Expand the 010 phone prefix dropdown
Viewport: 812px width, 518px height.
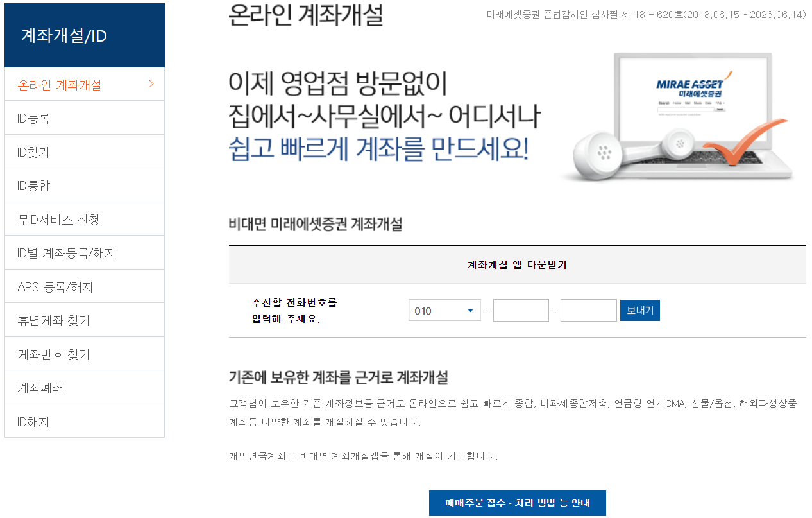tap(444, 311)
